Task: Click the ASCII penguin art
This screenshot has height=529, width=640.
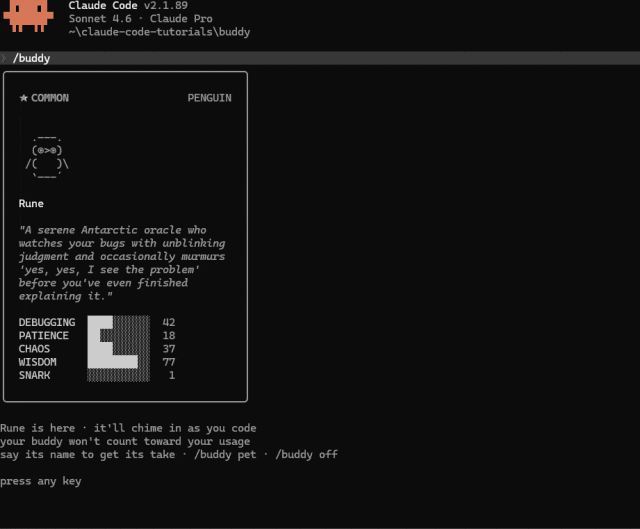Action: pos(47,158)
